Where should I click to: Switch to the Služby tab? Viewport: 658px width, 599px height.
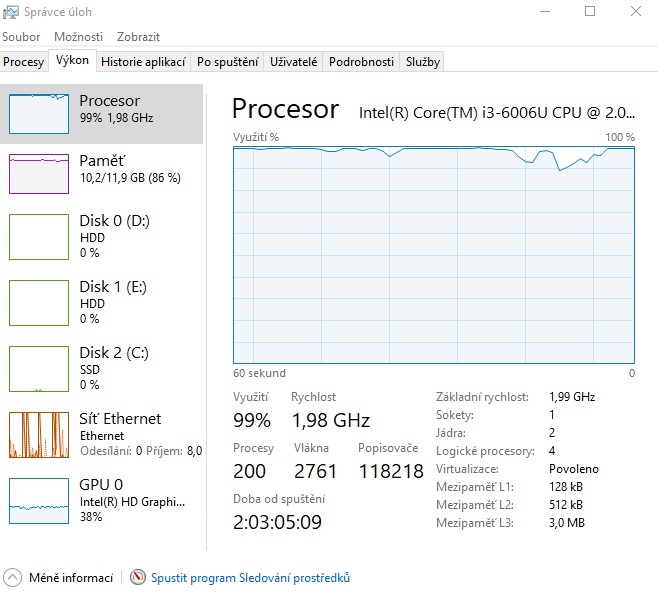[x=422, y=62]
